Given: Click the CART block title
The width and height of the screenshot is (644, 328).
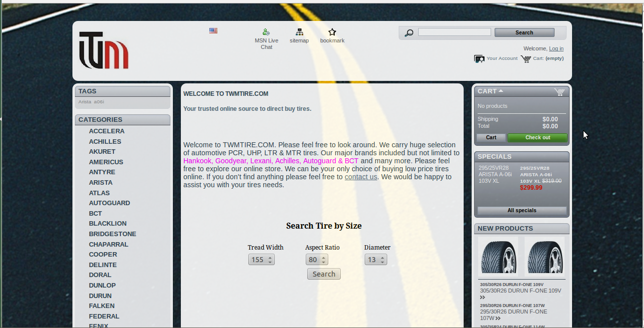Looking at the screenshot, I should point(487,91).
